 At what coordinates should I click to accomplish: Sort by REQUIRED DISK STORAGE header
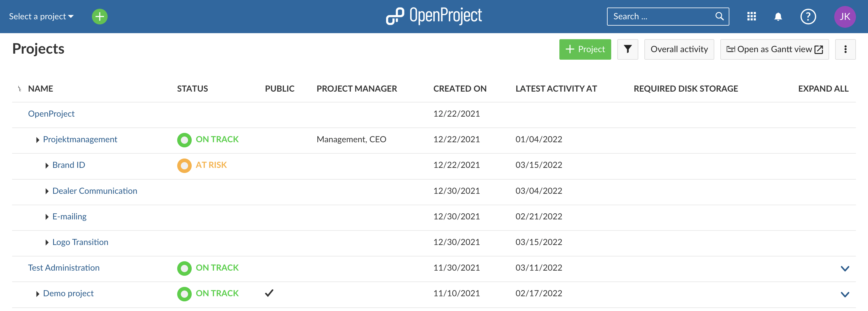click(686, 89)
